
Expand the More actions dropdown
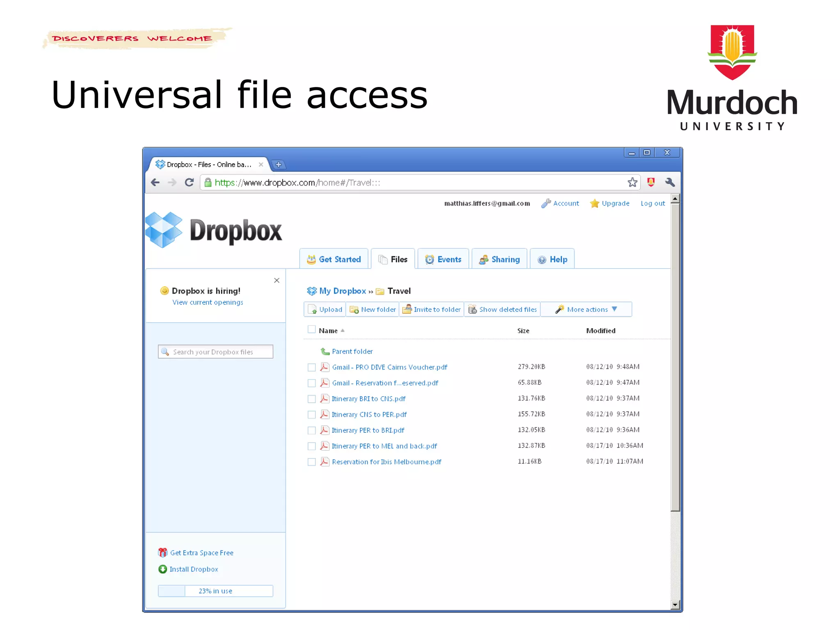(586, 309)
